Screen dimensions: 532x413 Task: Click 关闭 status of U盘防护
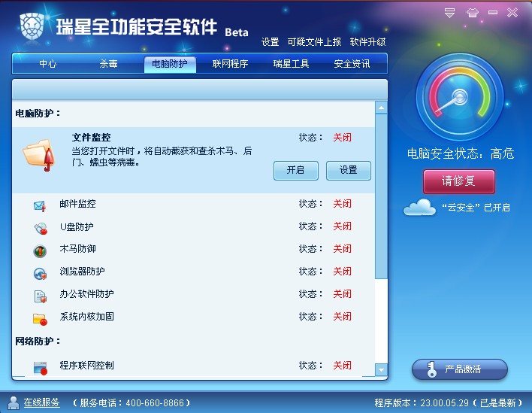pyautogui.click(x=343, y=226)
